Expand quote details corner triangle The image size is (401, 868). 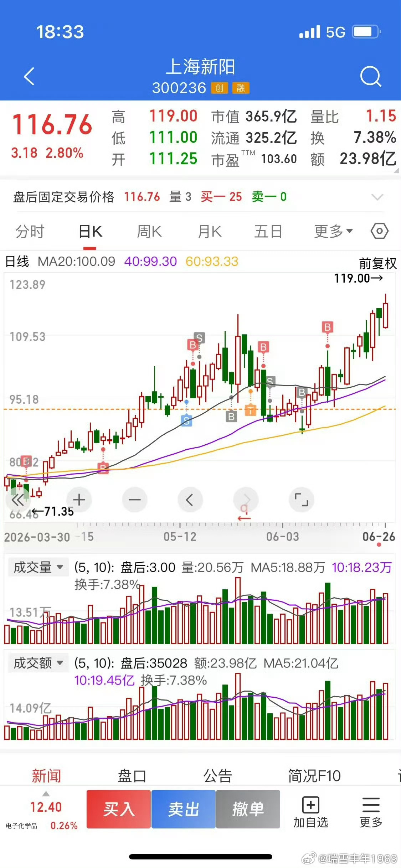pos(396,171)
